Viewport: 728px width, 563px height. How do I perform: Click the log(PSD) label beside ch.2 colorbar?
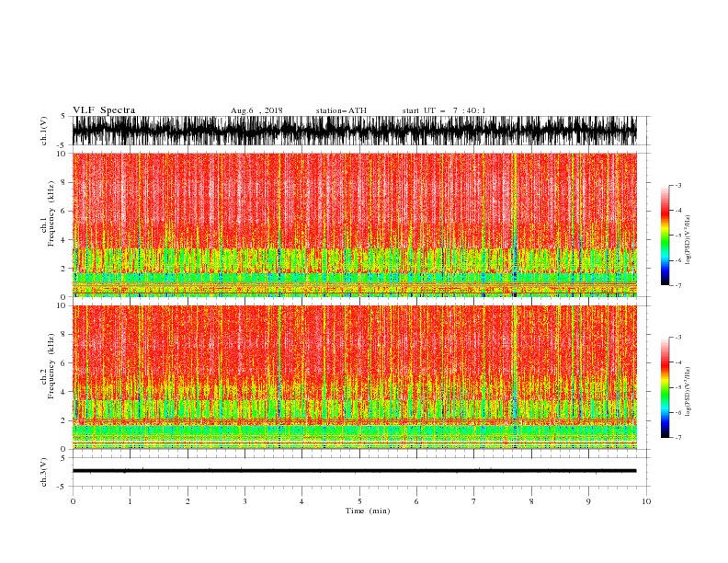click(x=688, y=392)
